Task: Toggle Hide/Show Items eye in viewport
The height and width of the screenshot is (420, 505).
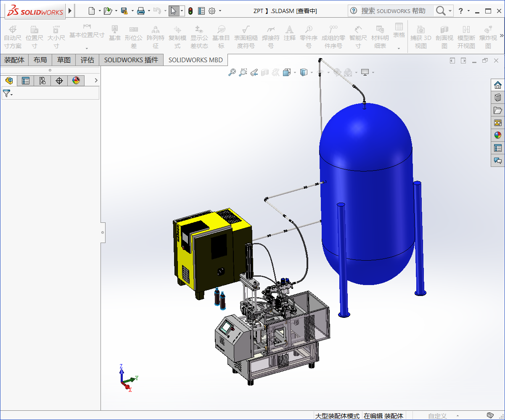Action: click(320, 72)
